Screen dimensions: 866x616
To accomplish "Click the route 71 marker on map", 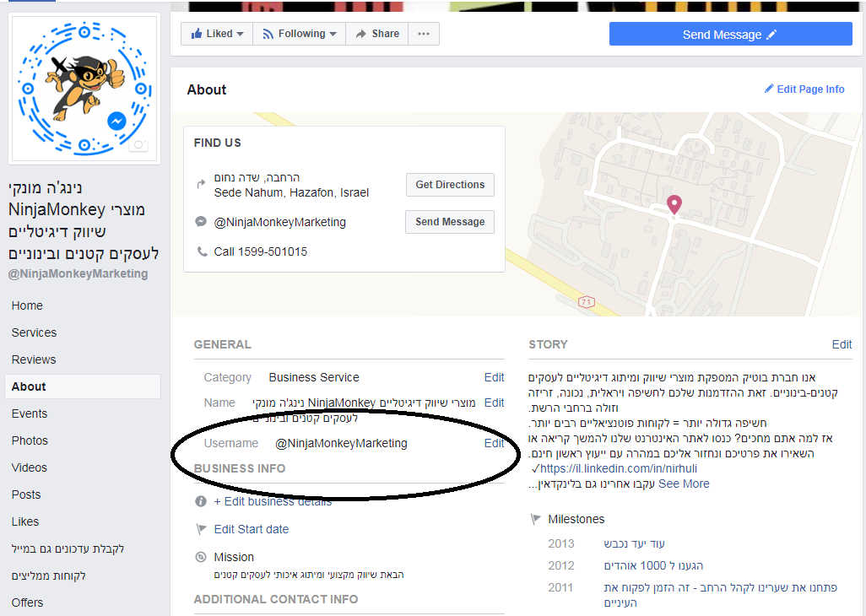I will 586,302.
